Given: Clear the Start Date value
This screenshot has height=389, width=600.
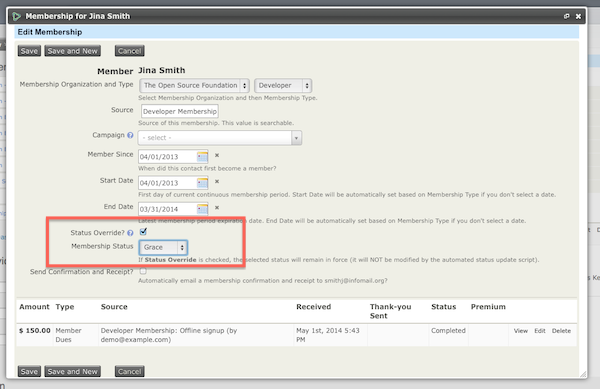Looking at the screenshot, I should pyautogui.click(x=217, y=181).
